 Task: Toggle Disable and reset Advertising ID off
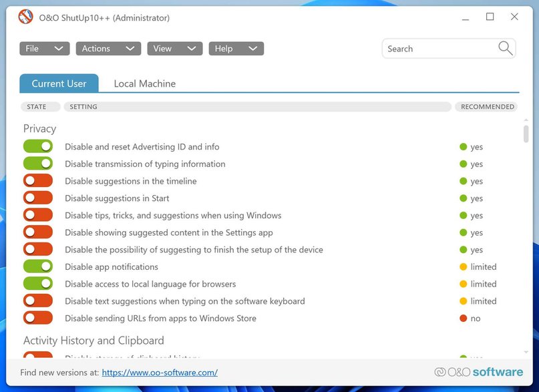38,146
